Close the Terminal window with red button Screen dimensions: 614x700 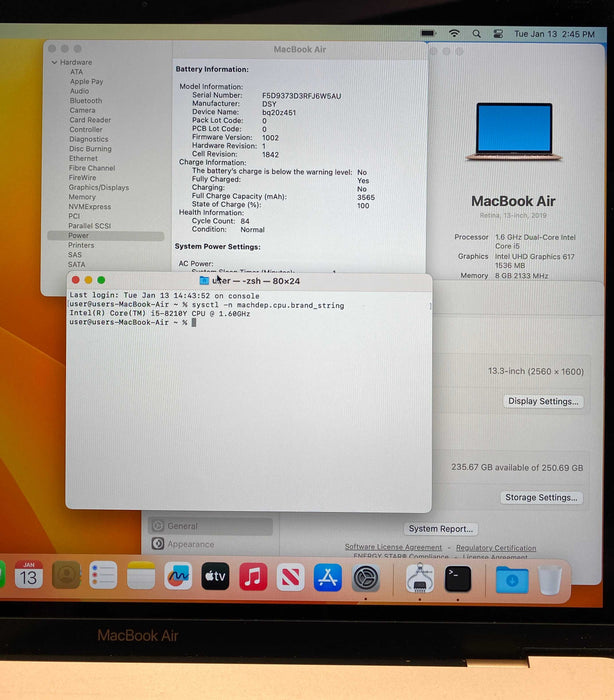click(75, 280)
